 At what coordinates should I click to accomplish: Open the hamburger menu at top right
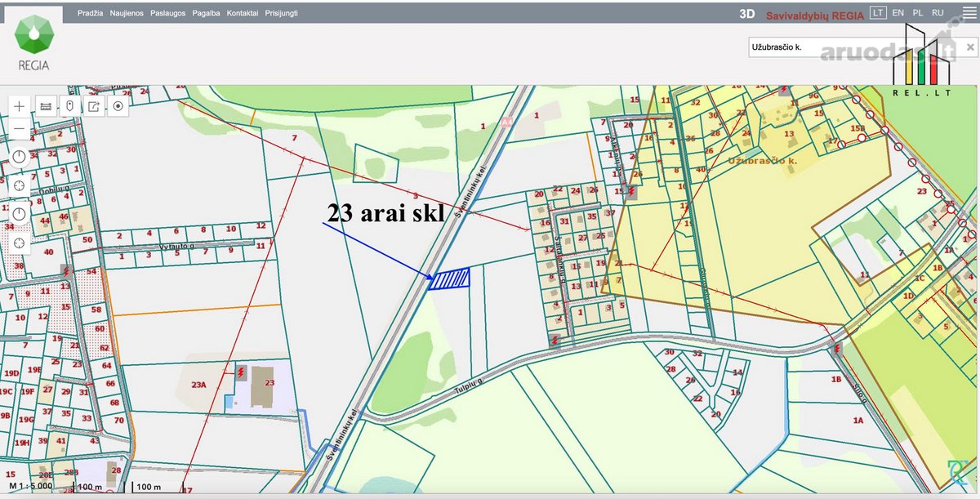pyautogui.click(x=969, y=13)
